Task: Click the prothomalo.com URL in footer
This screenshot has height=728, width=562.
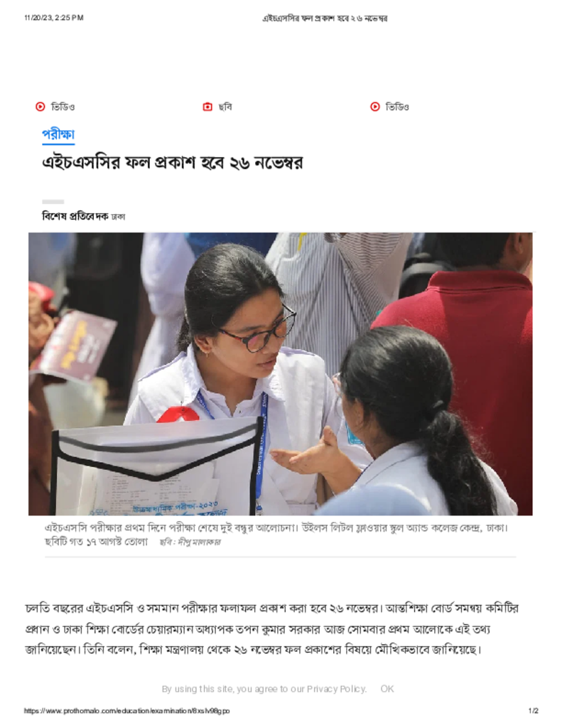Action: tap(126, 711)
